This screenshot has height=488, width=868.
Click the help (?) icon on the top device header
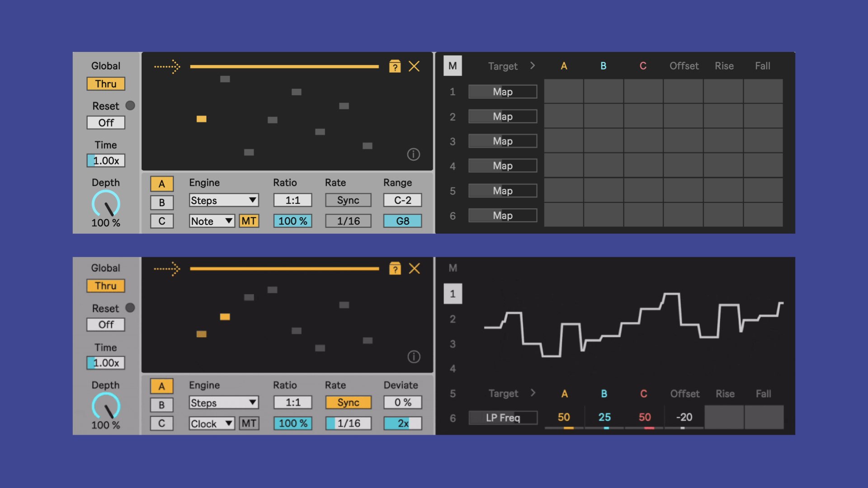coord(395,66)
